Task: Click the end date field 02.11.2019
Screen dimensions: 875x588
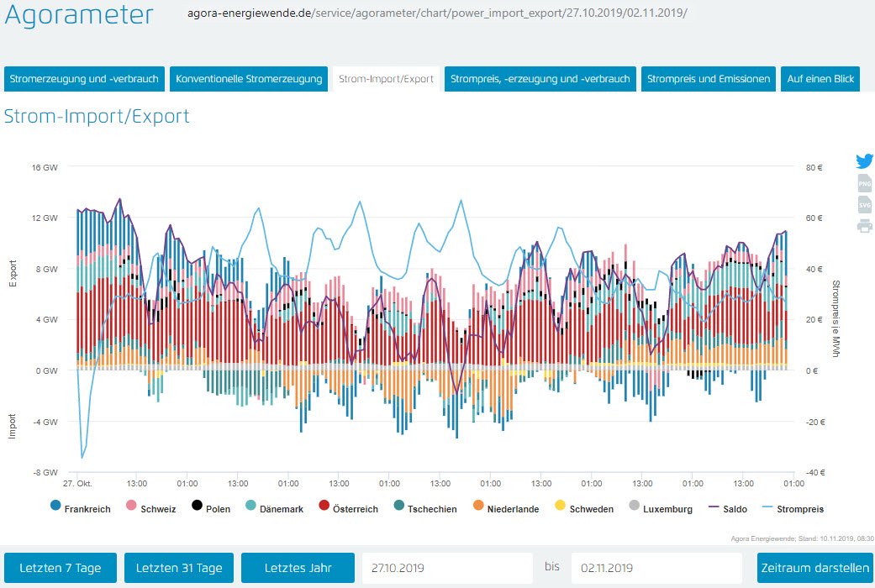Action: click(657, 568)
